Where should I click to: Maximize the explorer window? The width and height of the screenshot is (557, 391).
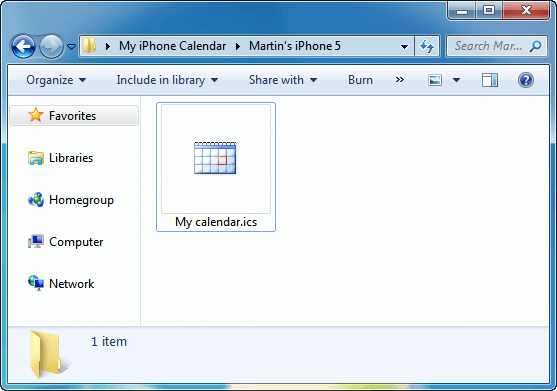pos(489,11)
